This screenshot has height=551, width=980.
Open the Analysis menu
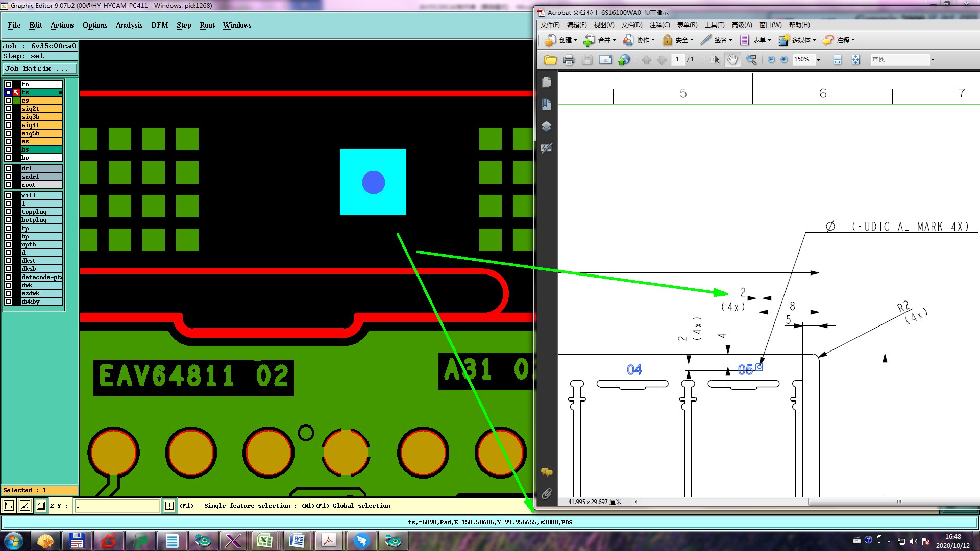coord(129,25)
